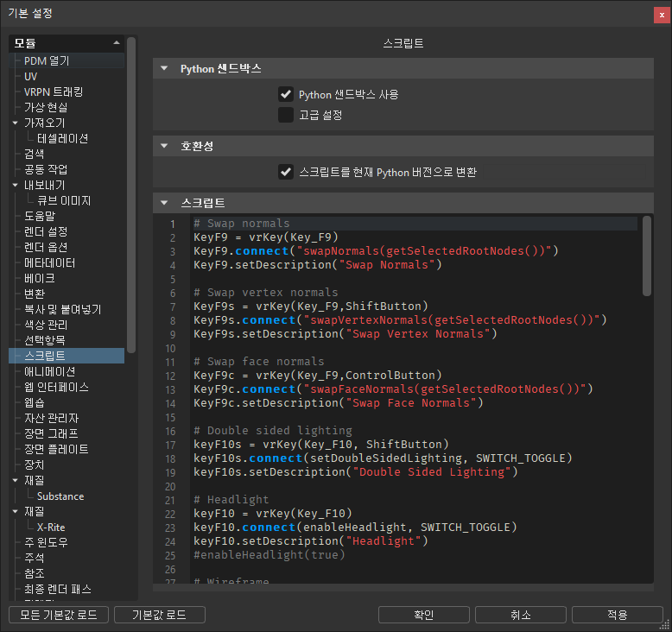Apply settings with 적용 button
Screen dimensions: 672x632
618,615
